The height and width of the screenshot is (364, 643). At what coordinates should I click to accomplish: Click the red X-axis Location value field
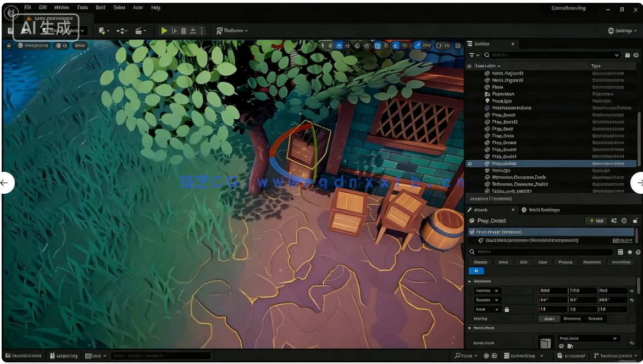pos(552,290)
